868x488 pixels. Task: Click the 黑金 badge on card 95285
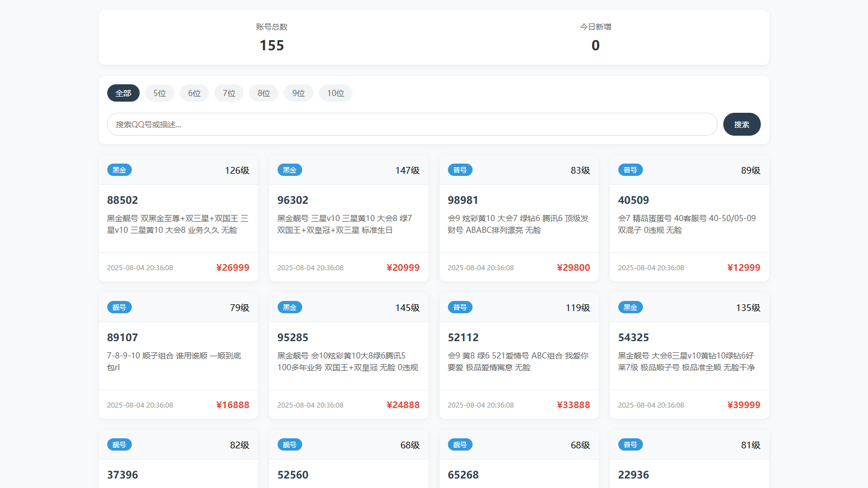pos(289,307)
